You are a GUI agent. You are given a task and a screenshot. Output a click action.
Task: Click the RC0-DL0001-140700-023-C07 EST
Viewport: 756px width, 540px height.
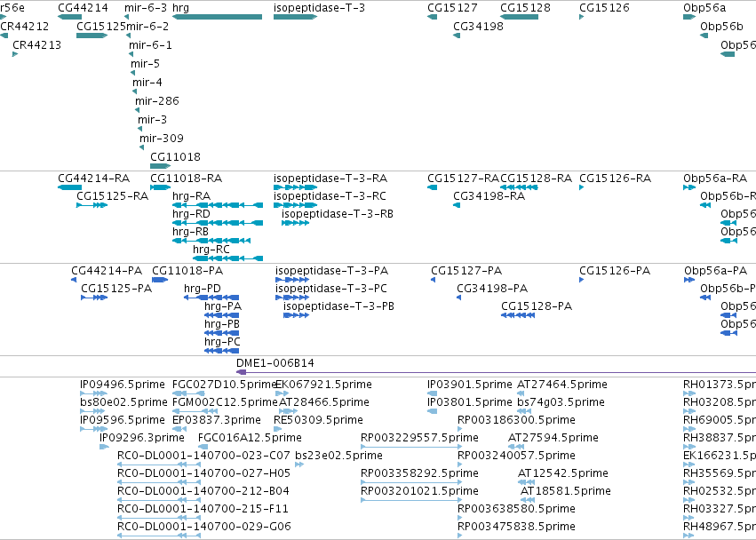pos(159,465)
